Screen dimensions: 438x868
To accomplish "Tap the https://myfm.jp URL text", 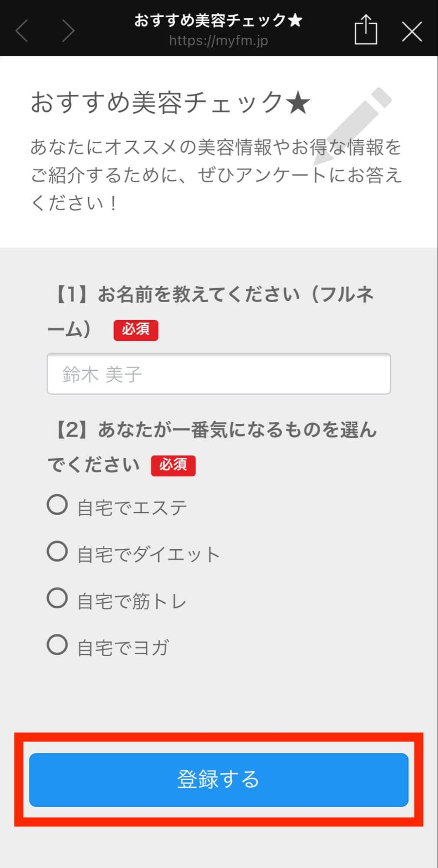I will 218,41.
